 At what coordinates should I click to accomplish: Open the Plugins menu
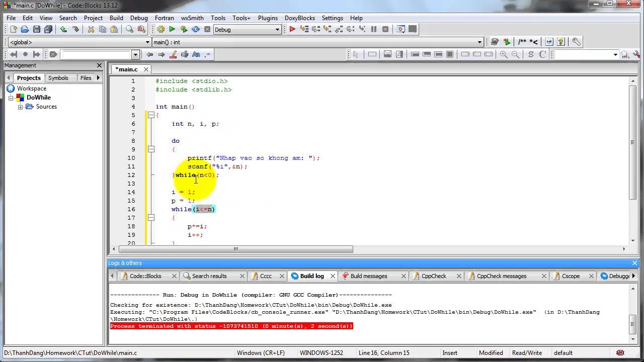coord(268,18)
